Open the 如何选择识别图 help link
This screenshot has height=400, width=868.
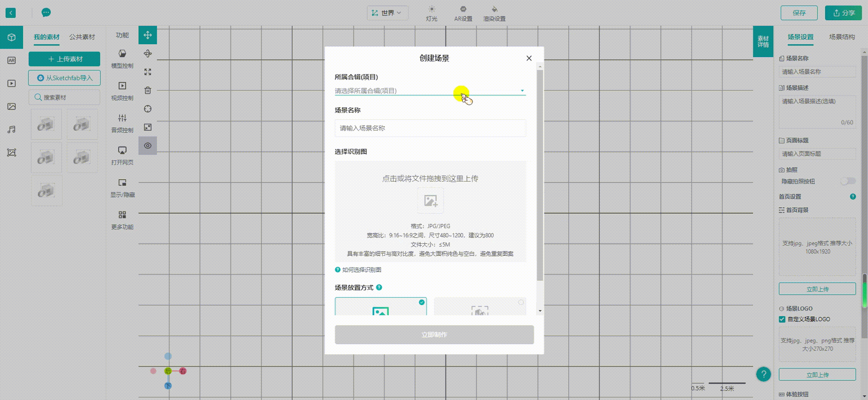361,270
